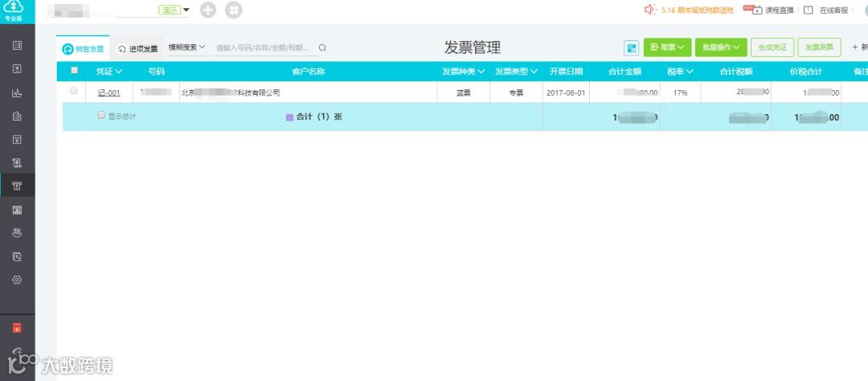Switch to the 进项发票 tab
This screenshot has height=381, width=868.
[137, 49]
